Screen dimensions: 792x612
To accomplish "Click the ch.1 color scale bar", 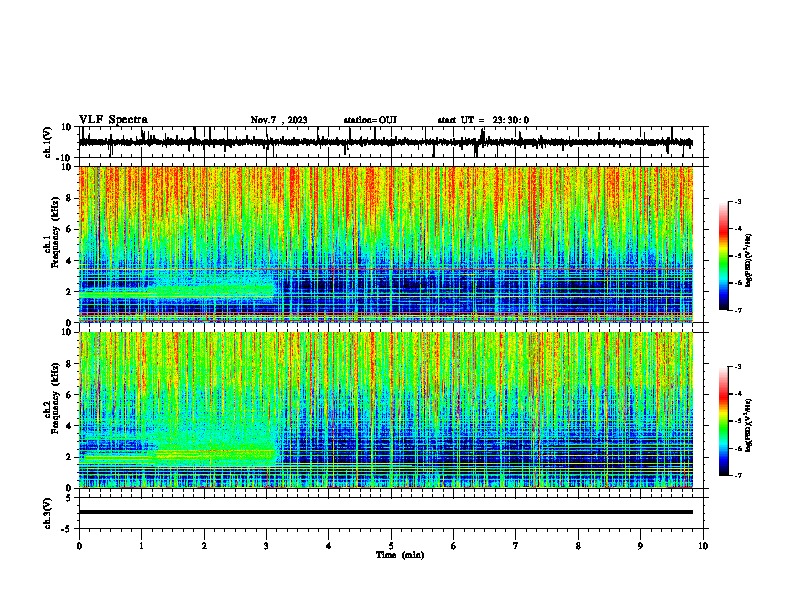I will click(x=724, y=256).
